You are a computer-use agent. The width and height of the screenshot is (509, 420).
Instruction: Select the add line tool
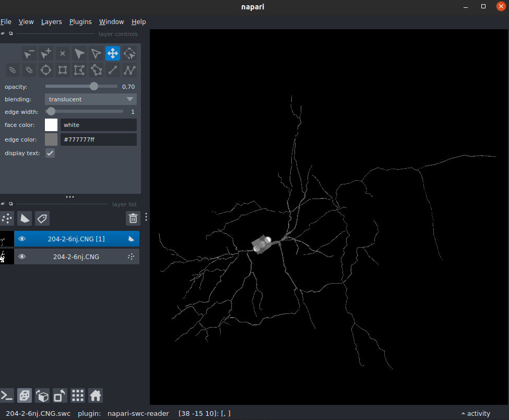click(x=113, y=70)
